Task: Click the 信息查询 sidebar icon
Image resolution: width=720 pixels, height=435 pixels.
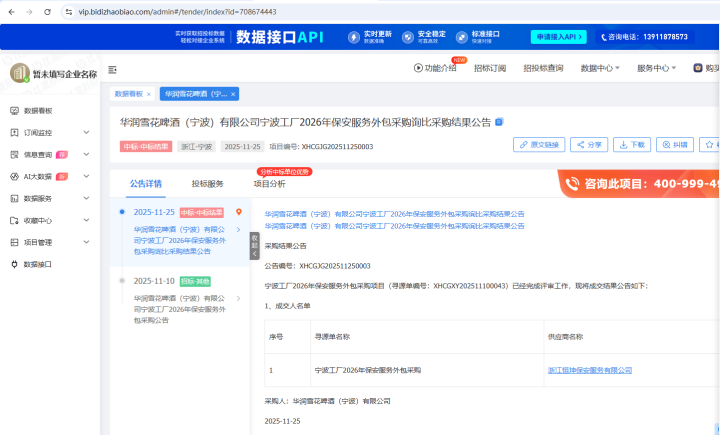Action: 14,155
